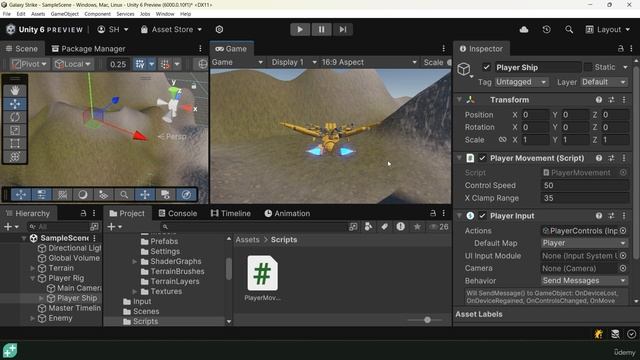This screenshot has height=360, width=640.
Task: Toggle scale constrained proportions link icon
Action: point(502,140)
